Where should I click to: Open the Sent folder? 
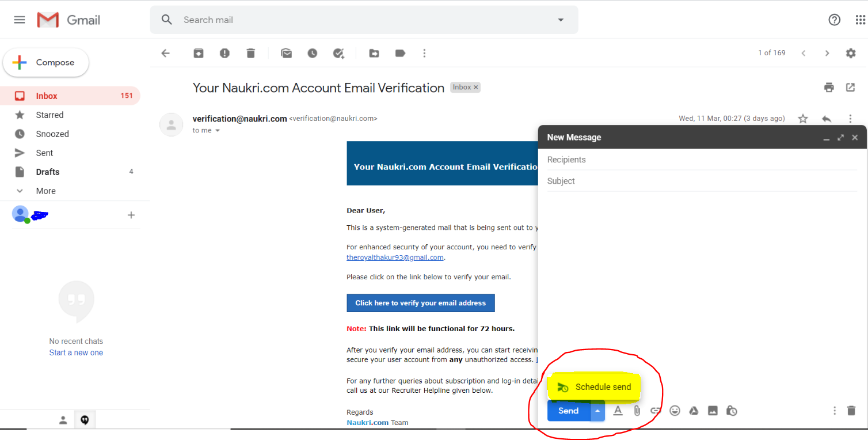70,153
